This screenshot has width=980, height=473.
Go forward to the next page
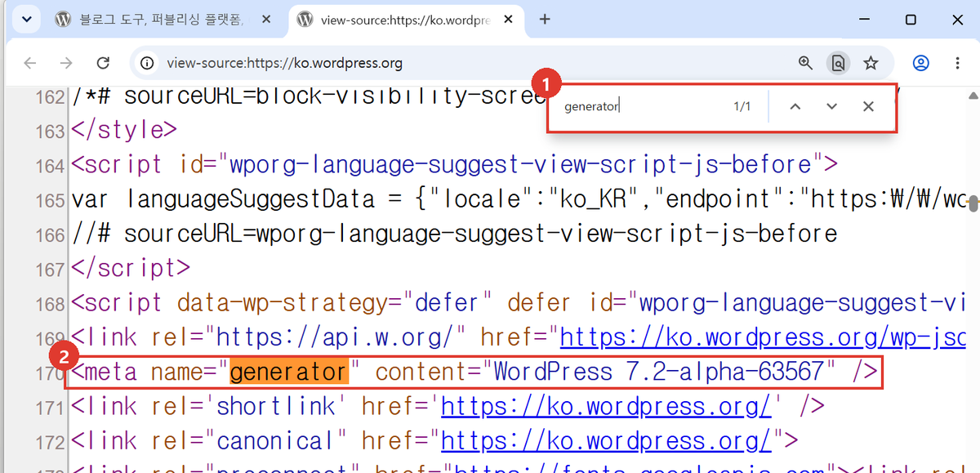[x=67, y=63]
